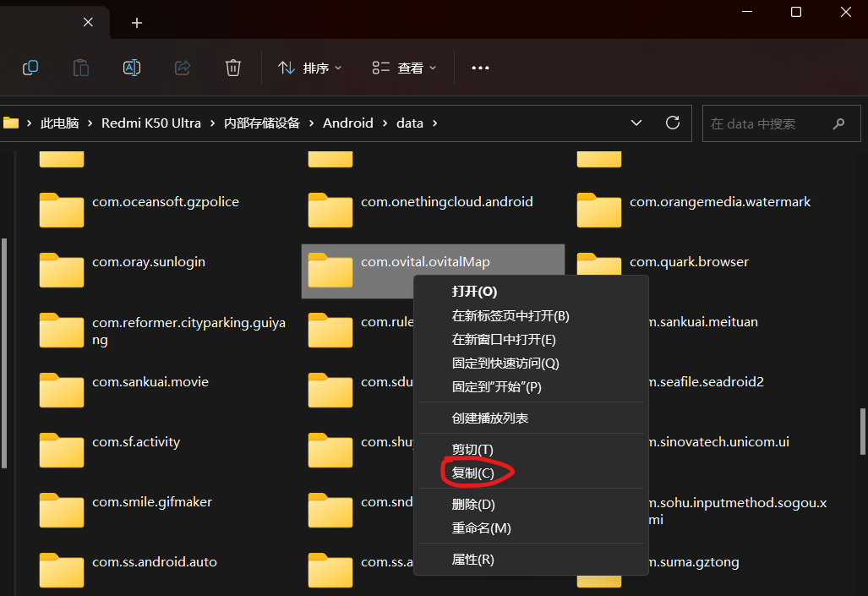This screenshot has width=868, height=596.
Task: Choose 创建播放列表 from context menu
Action: pyautogui.click(x=530, y=418)
